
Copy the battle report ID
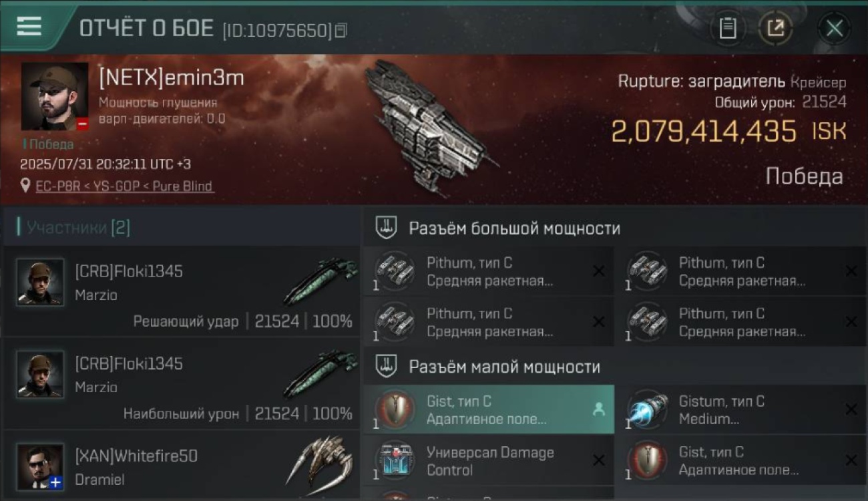341,30
